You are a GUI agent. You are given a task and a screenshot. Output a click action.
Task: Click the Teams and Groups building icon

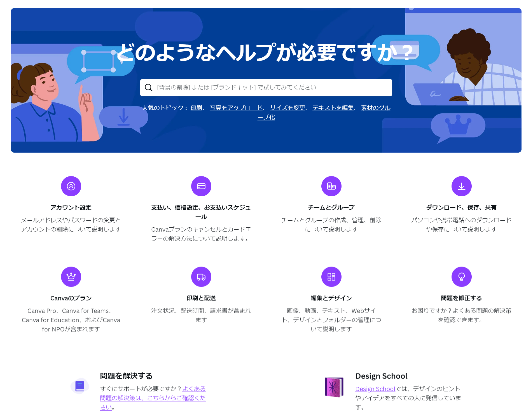pos(331,186)
